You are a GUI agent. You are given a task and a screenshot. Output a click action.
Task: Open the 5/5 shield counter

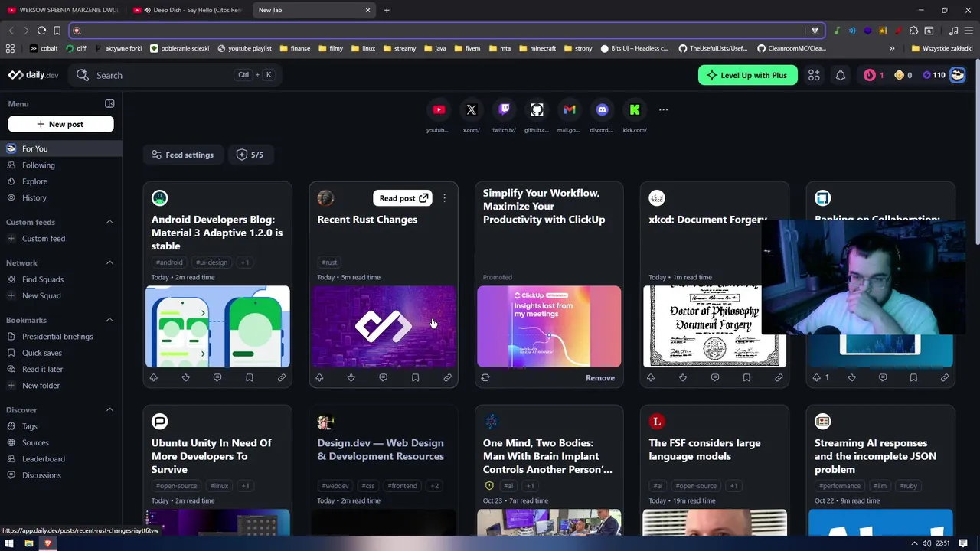(x=250, y=155)
